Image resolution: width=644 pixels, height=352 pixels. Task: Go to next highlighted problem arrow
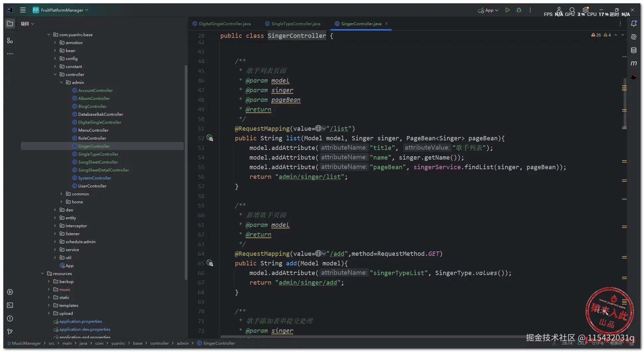[x=623, y=35]
